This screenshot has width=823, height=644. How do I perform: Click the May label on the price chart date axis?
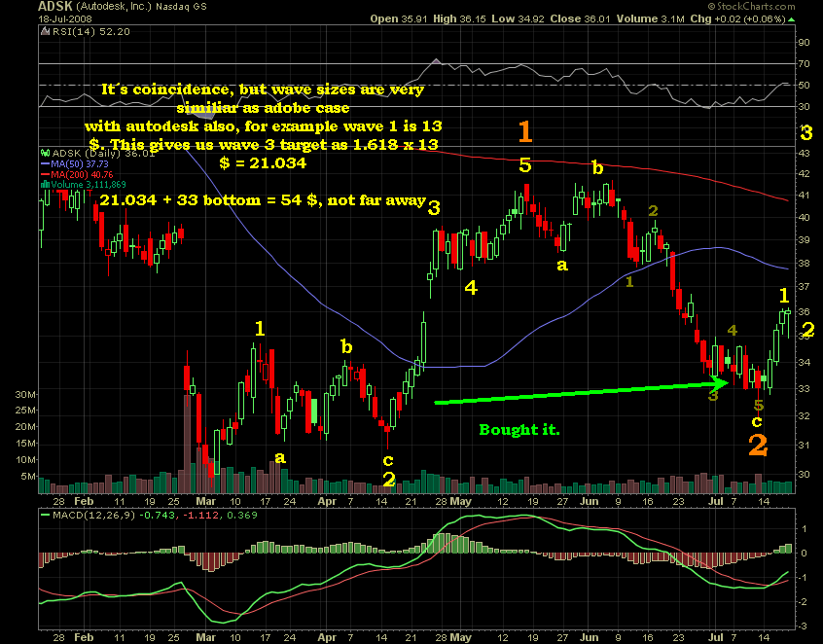click(x=461, y=501)
